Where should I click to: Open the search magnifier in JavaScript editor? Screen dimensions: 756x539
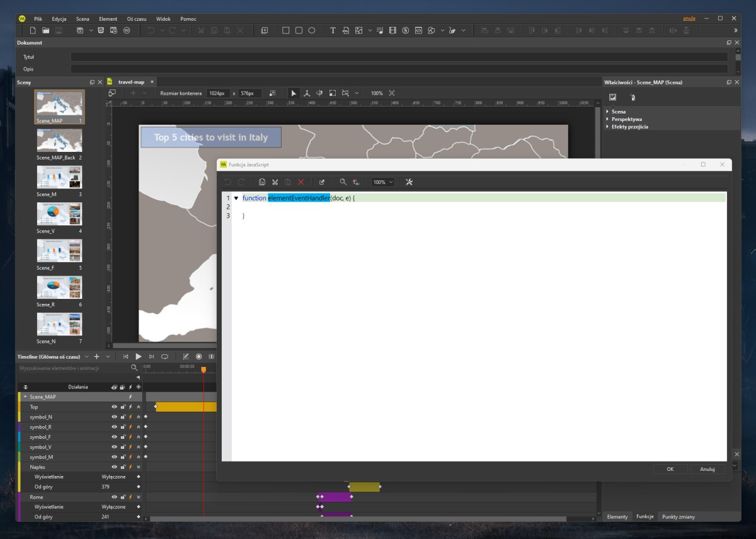(x=343, y=182)
